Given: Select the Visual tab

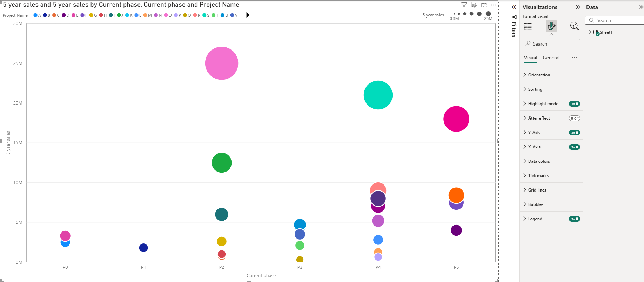Looking at the screenshot, I should 531,58.
